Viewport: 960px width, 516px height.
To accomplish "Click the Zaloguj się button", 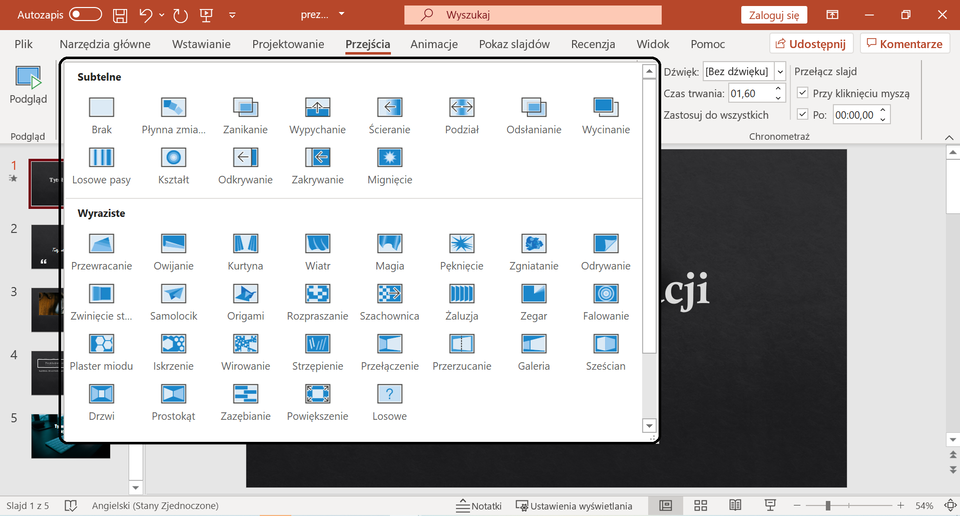I will pos(774,15).
